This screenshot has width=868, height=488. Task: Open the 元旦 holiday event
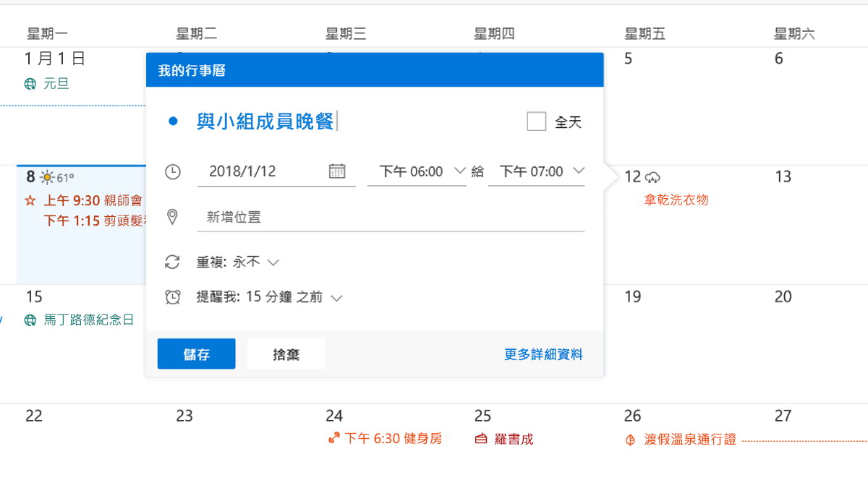click(56, 84)
